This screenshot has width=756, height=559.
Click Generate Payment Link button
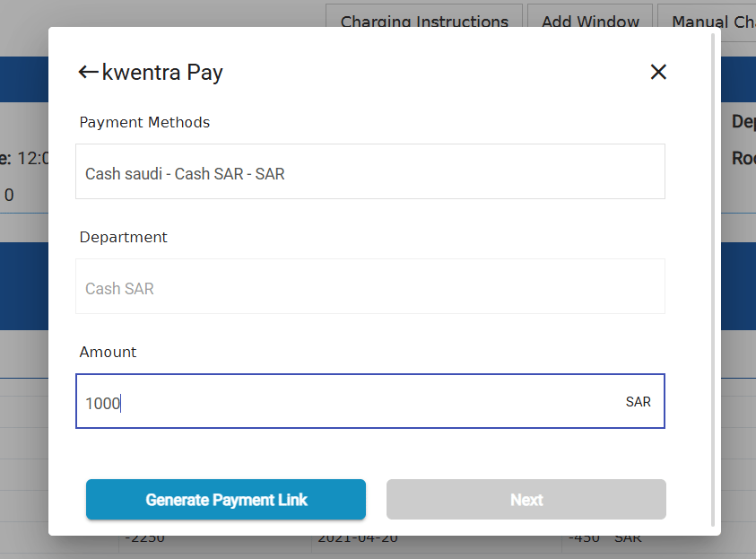pyautogui.click(x=226, y=499)
